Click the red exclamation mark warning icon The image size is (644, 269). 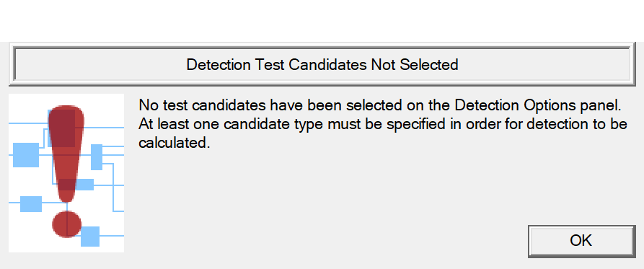click(66, 171)
